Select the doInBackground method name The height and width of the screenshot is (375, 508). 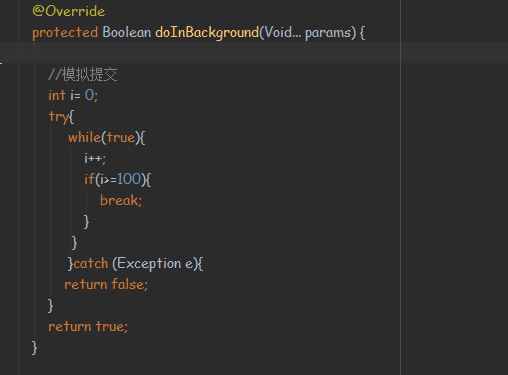tap(207, 33)
